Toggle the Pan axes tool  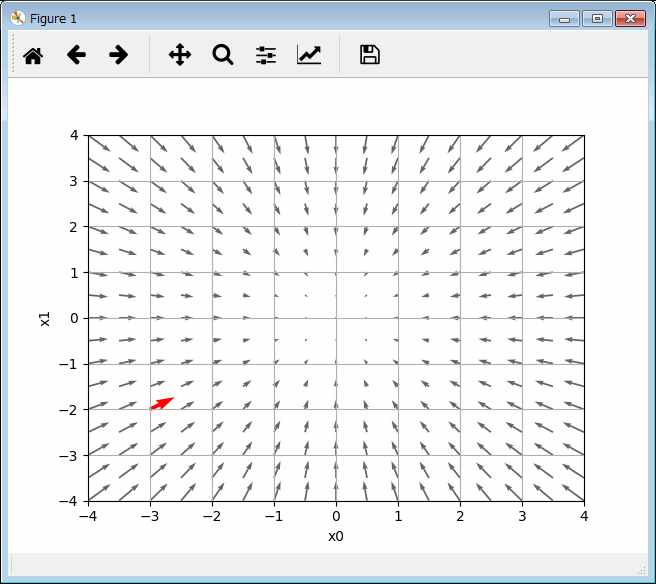point(179,55)
